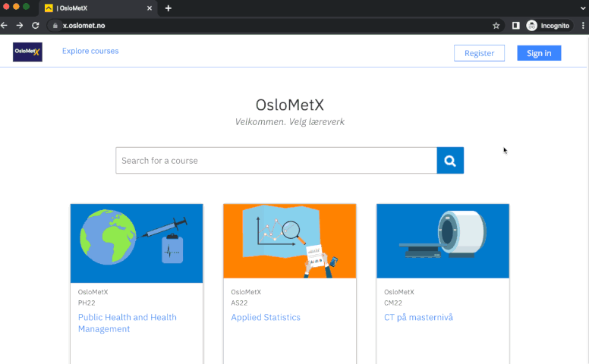The width and height of the screenshot is (589, 364).
Task: Open the browser side panel icon
Action: click(x=515, y=26)
